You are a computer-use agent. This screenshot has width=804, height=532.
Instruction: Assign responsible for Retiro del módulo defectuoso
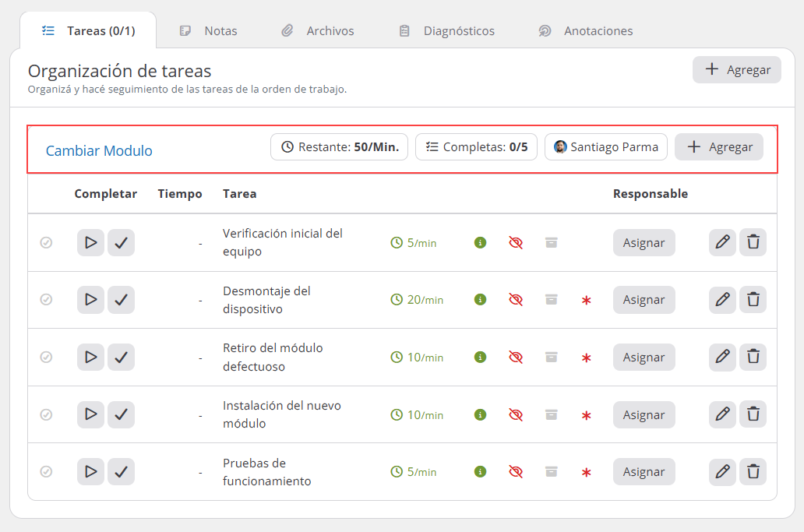point(644,358)
